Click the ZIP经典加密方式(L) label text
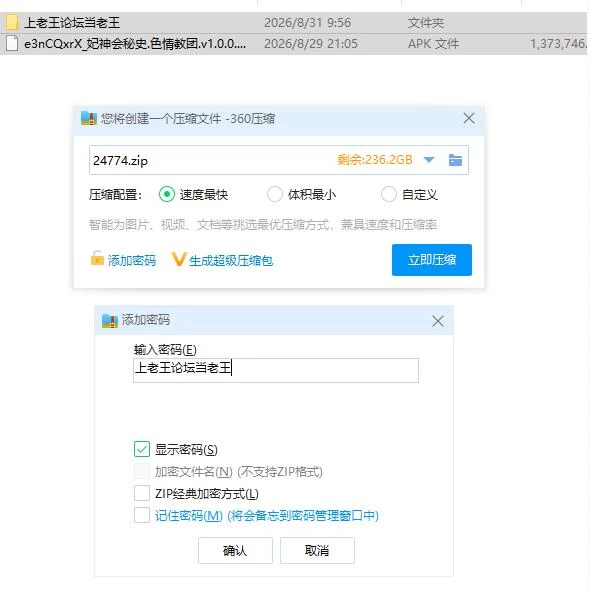The height and width of the screenshot is (591, 610). (207, 493)
